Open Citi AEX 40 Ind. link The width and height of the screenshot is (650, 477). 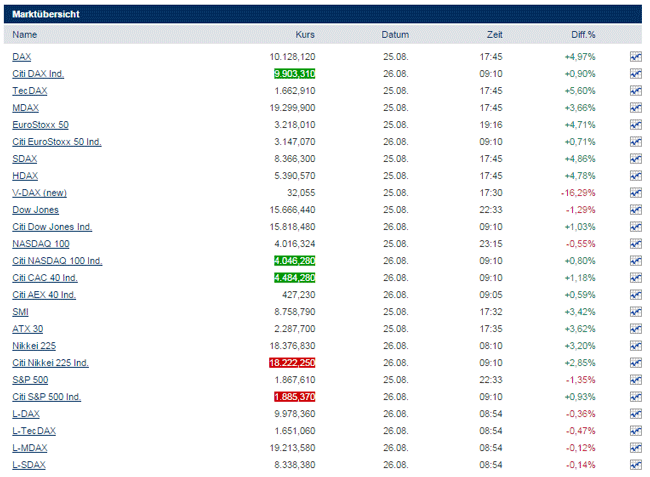(x=44, y=295)
